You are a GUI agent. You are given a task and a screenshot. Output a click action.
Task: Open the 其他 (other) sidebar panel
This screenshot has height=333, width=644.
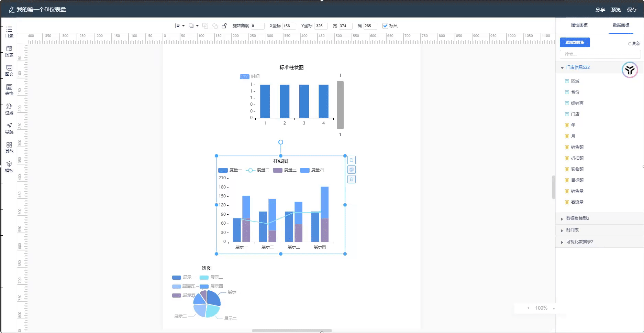coord(9,148)
